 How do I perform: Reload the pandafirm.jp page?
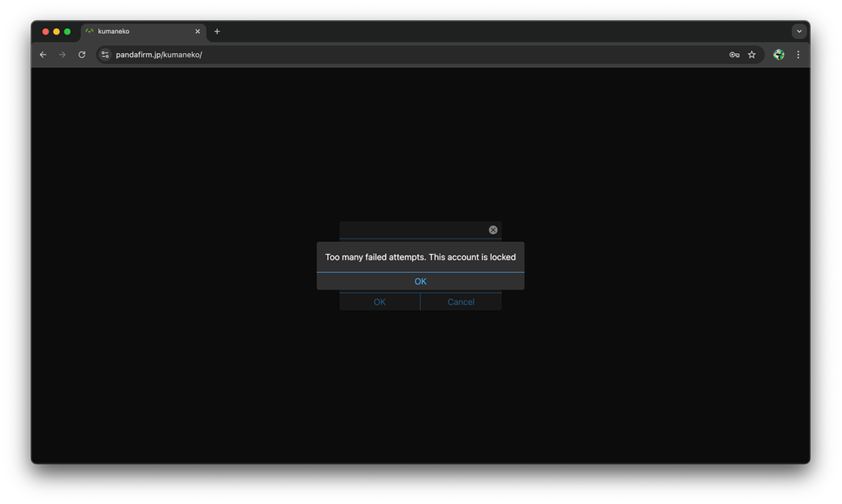tap(82, 55)
